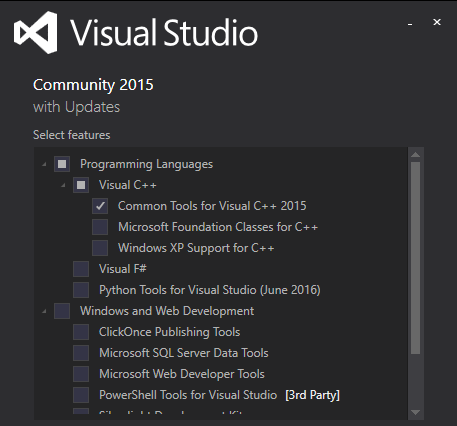The height and width of the screenshot is (426, 457).
Task: Click the Visual Studio logo icon
Action: coord(36,32)
